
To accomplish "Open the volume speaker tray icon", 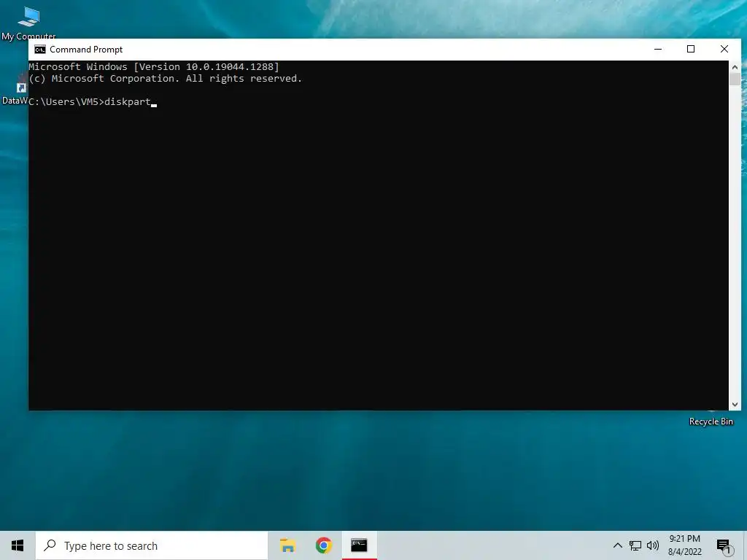I will tap(653, 545).
